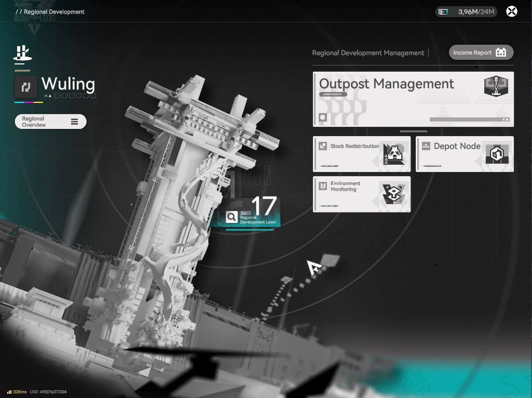This screenshot has height=398, width=532.
Task: Open the Depot Node card
Action: point(465,154)
